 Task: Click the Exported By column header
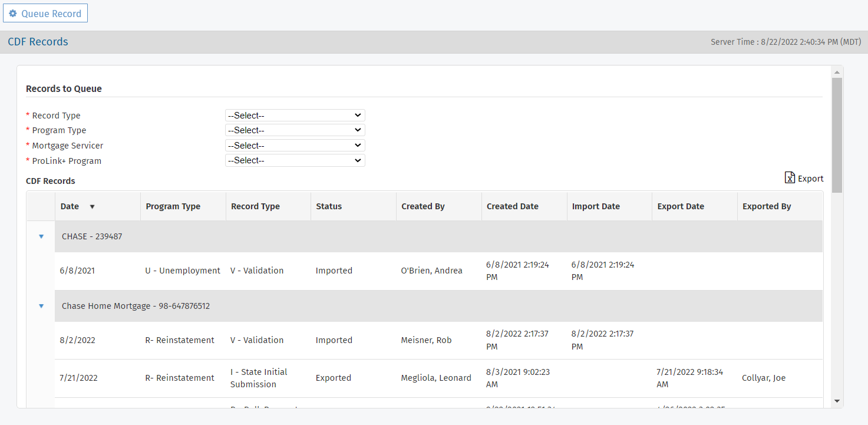pos(767,206)
